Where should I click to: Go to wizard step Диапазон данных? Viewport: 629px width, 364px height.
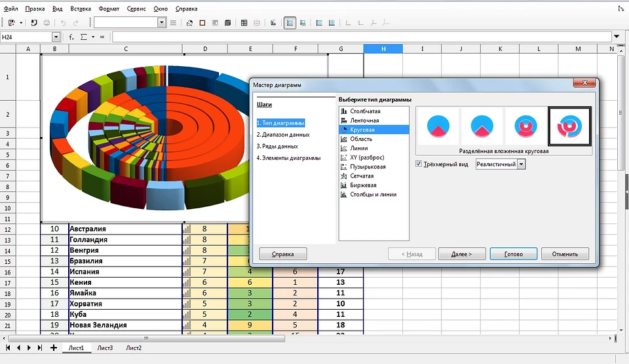pyautogui.click(x=283, y=134)
